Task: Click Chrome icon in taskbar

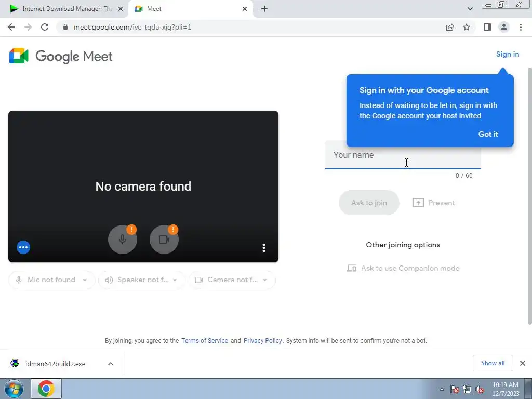Action: 46,389
